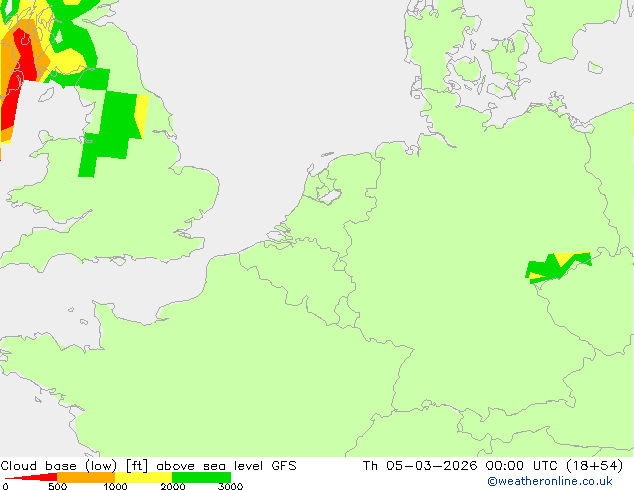The height and width of the screenshot is (490, 634).
Task: Click the legend value 3000
Action: pyautogui.click(x=230, y=486)
